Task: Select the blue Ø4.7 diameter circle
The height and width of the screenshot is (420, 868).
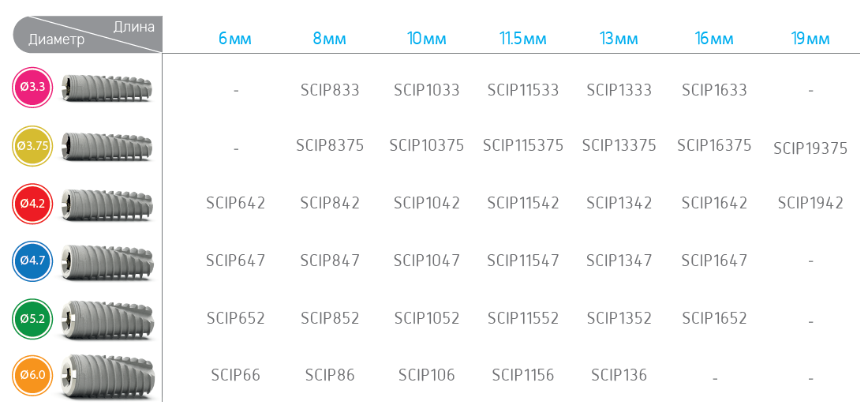Action: pyautogui.click(x=32, y=261)
